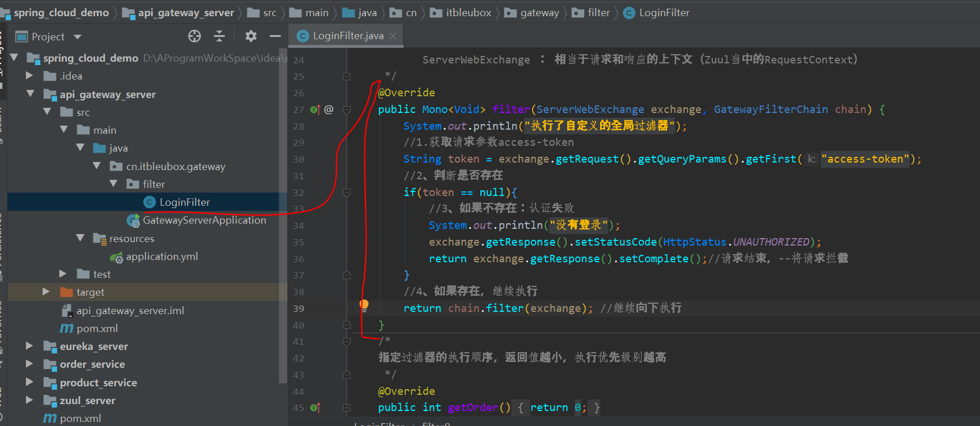The height and width of the screenshot is (426, 980).
Task: Collapse cn.itbleubox.gateway package arrow
Action: pyautogui.click(x=97, y=166)
